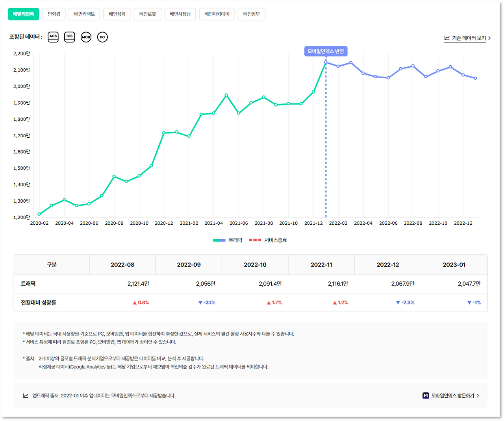This screenshot has width=504, height=421.
Task: Click the chart data point above 2022-08
Action: point(413,66)
